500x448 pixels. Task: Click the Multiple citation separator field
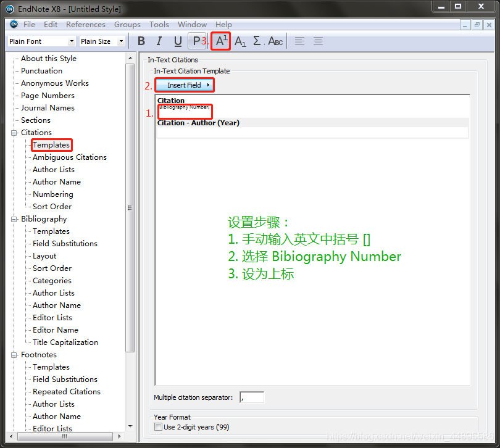(252, 397)
